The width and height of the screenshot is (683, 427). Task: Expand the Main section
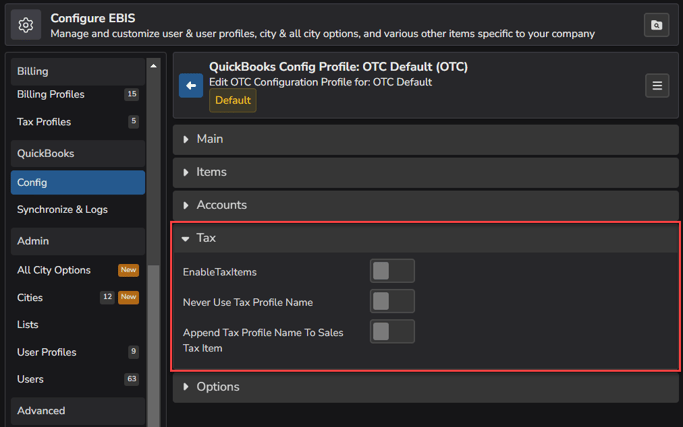(x=210, y=139)
